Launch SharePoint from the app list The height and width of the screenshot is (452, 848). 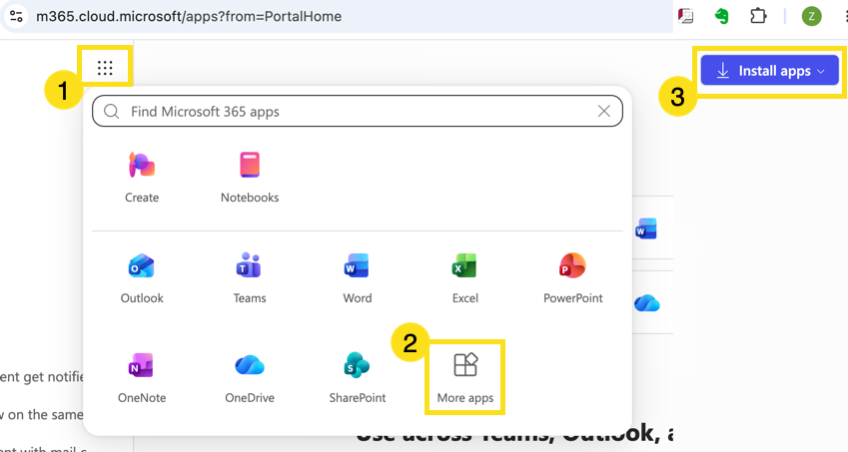(357, 378)
